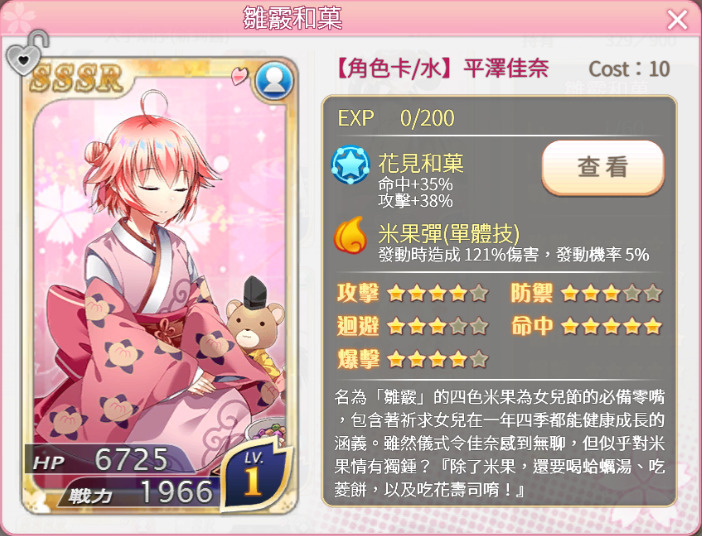
Task: Select the orange flame skill icon
Action: (350, 235)
